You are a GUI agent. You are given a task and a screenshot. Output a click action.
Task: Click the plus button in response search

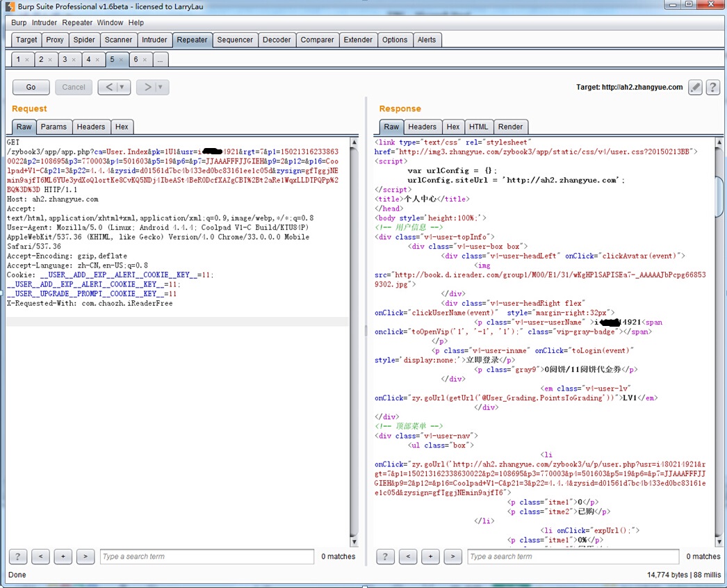[x=430, y=556]
